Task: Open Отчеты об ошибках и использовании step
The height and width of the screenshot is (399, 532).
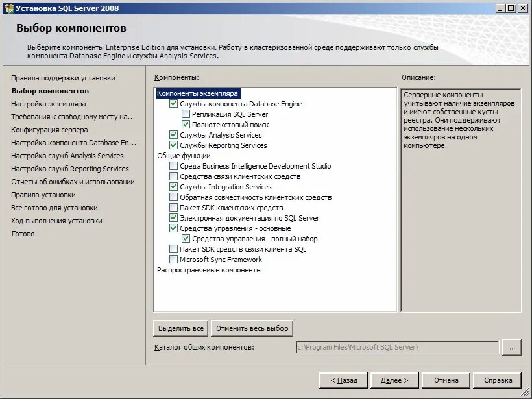Action: click(x=73, y=182)
